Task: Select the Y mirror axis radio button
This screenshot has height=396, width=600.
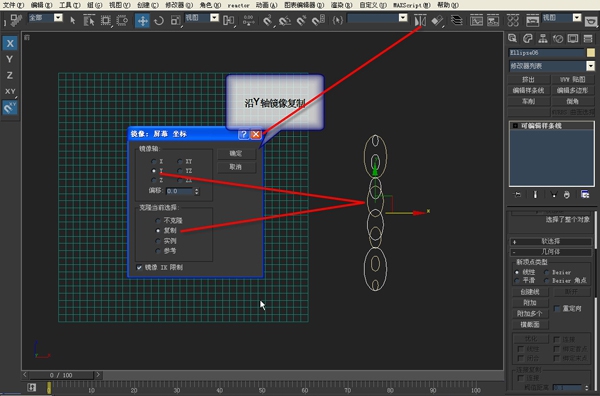Action: (154, 171)
